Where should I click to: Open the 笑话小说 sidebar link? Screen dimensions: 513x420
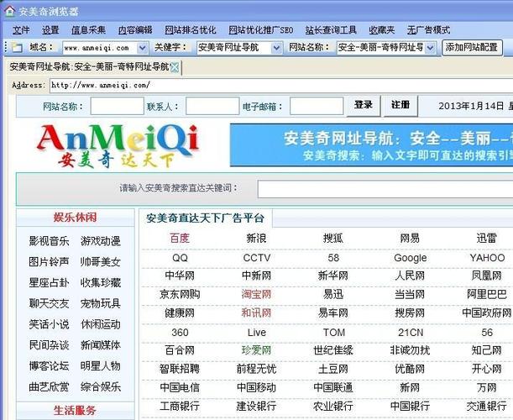pos(49,324)
